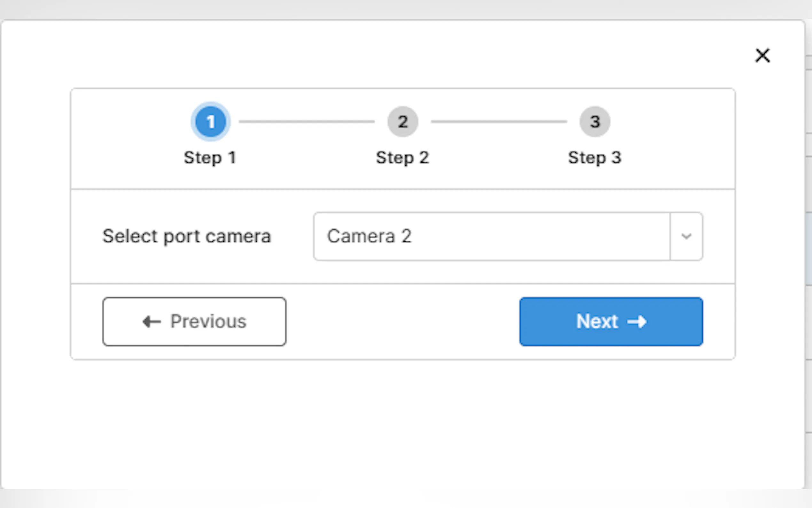
Task: Expand the camera dropdown chevron arrow
Action: pyautogui.click(x=686, y=236)
